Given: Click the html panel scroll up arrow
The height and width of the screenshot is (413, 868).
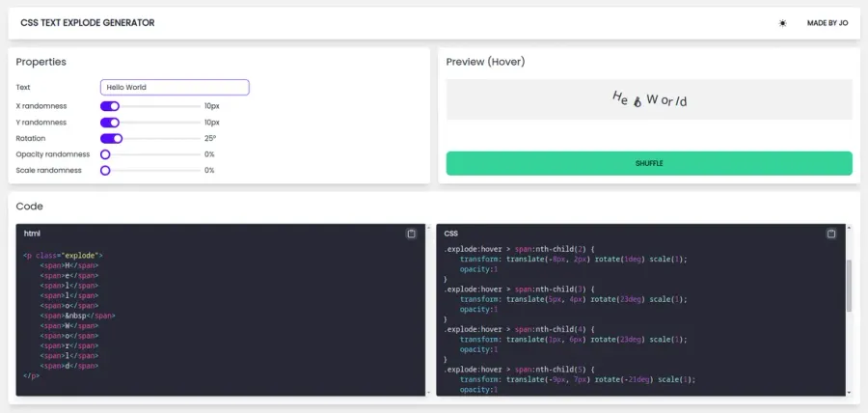Looking at the screenshot, I should [428, 227].
